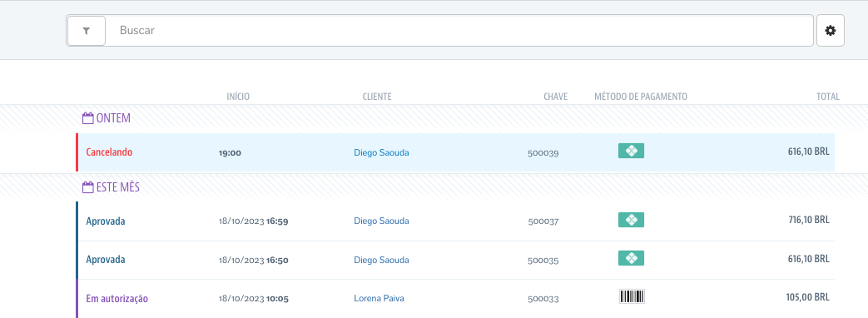Click the boleto barcode icon for order 500033
This screenshot has height=318, width=868.
632,296
